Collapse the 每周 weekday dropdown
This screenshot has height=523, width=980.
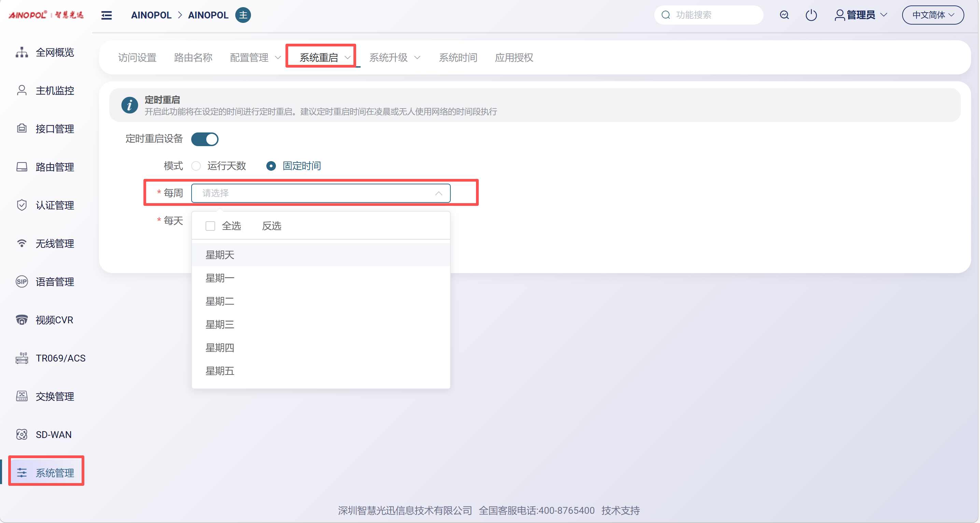click(438, 193)
